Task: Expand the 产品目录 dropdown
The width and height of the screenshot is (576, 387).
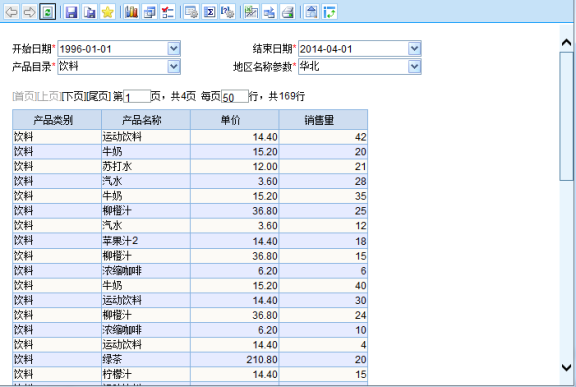Action: click(173, 67)
